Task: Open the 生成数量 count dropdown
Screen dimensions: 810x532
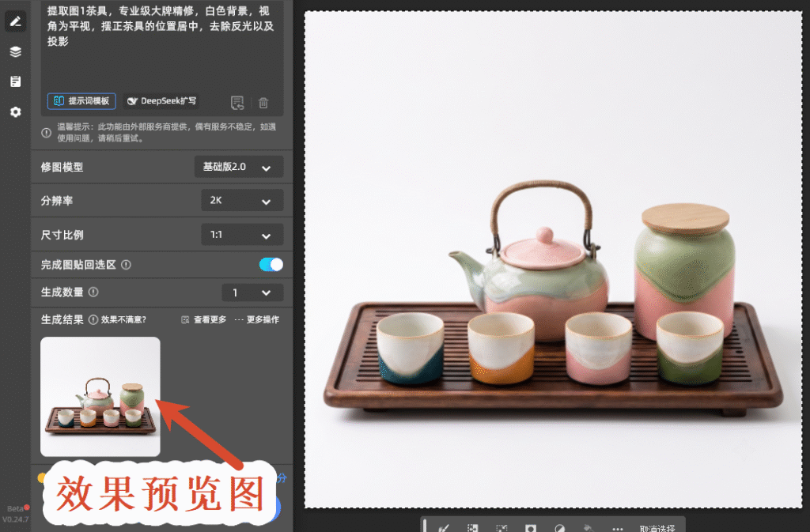Action: pos(252,292)
